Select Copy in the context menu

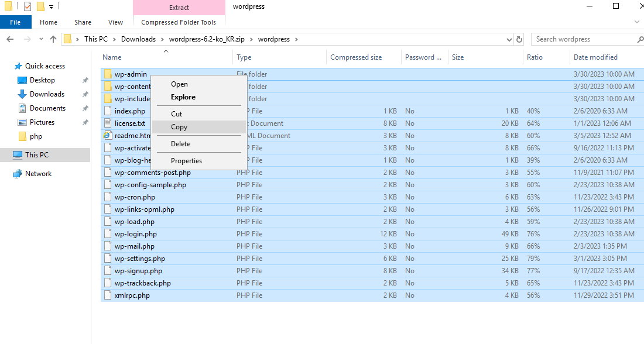[x=199, y=127]
